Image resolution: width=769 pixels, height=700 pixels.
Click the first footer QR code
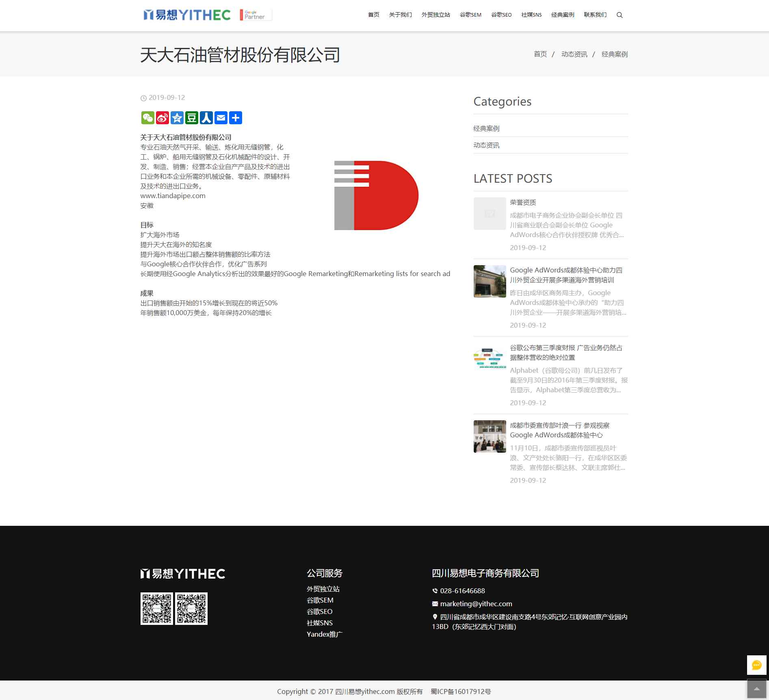157,608
